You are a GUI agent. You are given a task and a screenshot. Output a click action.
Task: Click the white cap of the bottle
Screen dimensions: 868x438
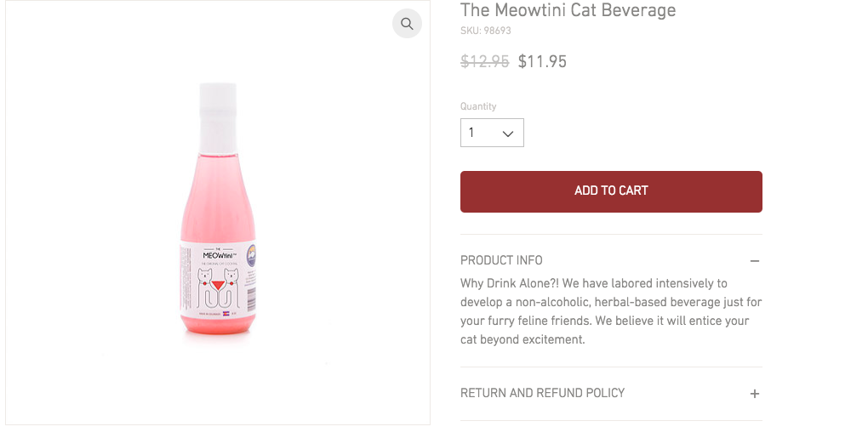(x=218, y=117)
